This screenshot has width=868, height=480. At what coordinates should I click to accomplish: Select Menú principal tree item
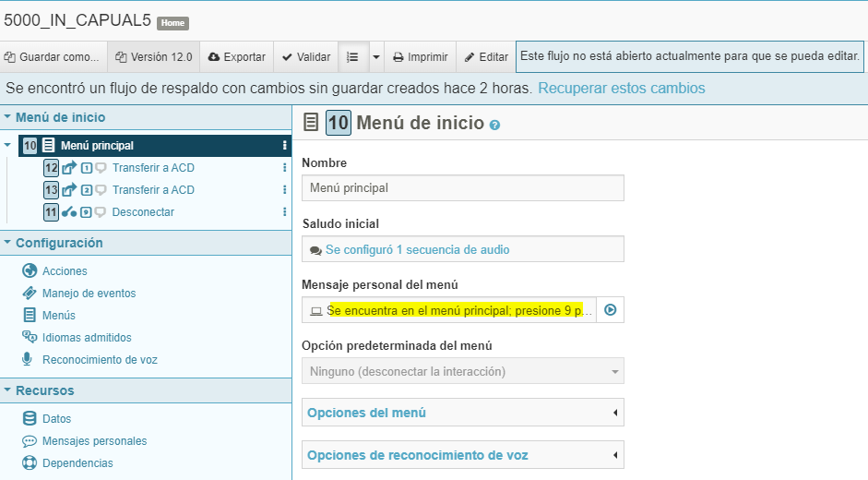[155, 145]
